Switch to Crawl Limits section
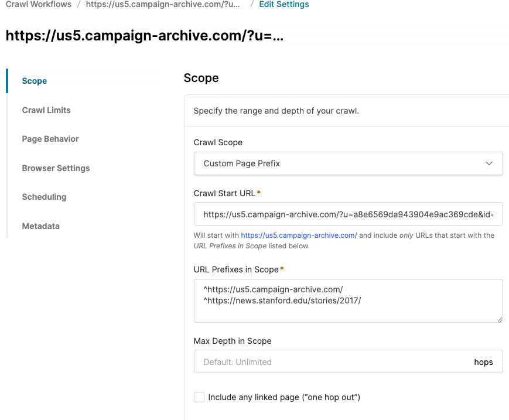509x420 pixels. point(46,110)
